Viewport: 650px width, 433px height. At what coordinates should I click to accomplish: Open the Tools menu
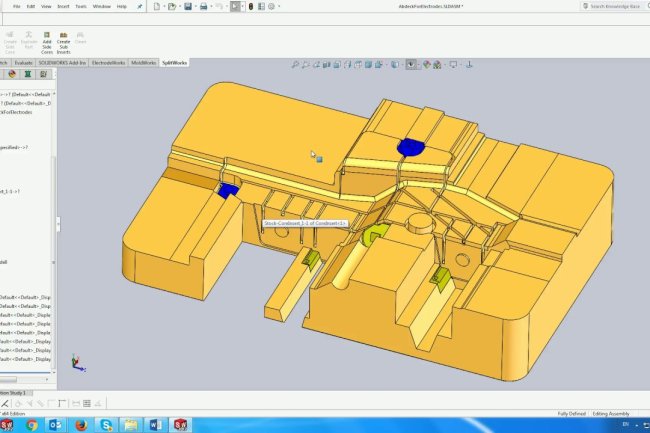[81, 6]
